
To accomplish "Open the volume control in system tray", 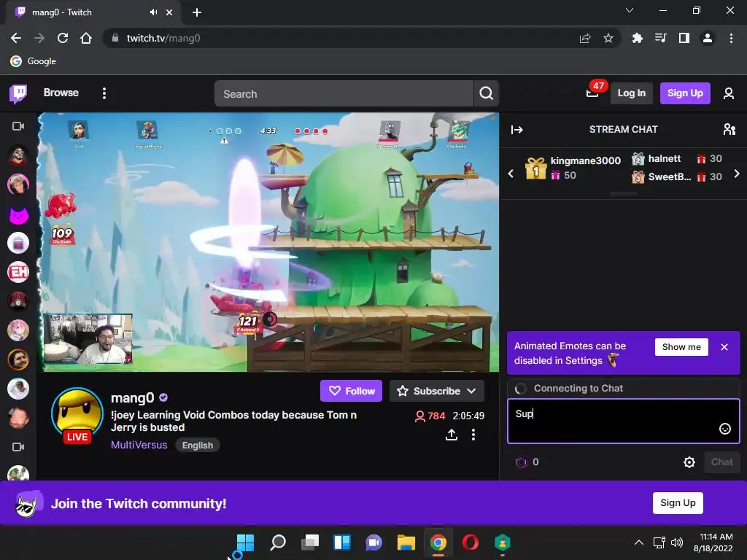I will click(677, 542).
